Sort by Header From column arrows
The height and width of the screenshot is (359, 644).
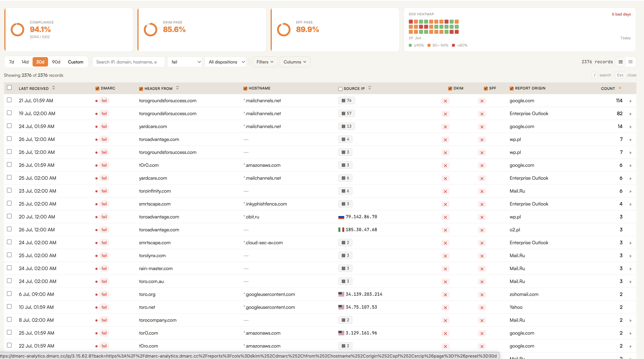click(x=177, y=88)
